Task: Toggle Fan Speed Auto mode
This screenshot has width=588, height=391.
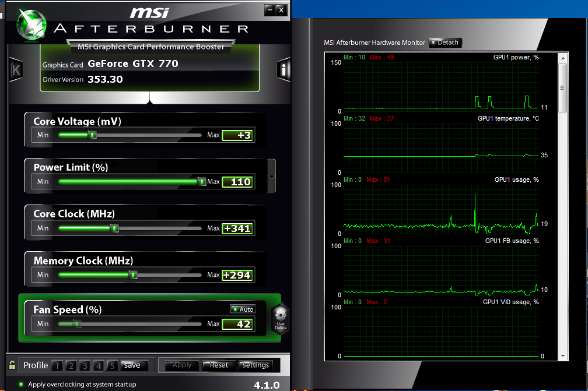Action: (243, 309)
